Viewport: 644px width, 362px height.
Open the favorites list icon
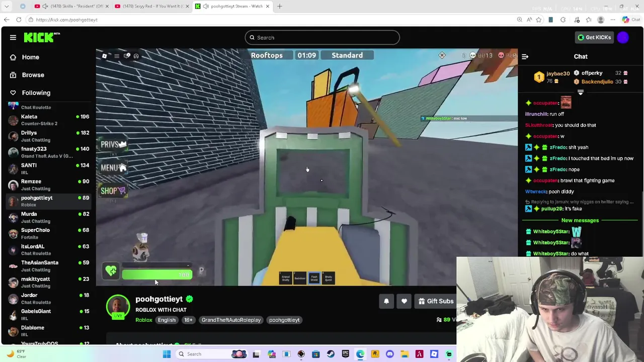pyautogui.click(x=588, y=20)
